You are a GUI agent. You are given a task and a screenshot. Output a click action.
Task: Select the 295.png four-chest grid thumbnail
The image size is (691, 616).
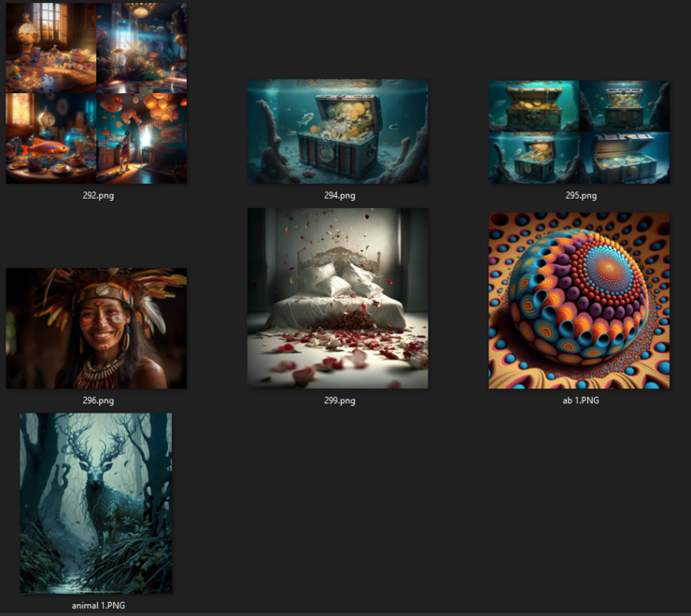coord(579,132)
